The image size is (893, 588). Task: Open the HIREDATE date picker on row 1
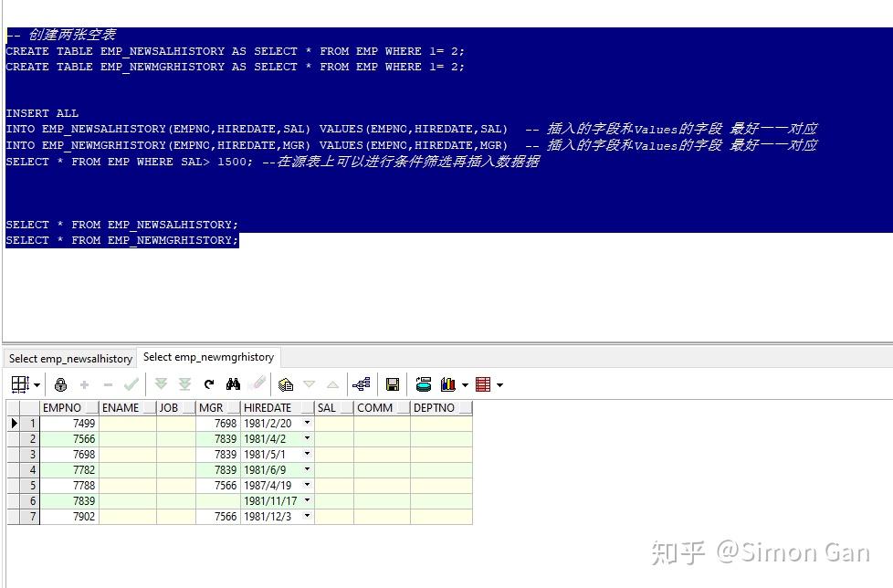tap(307, 423)
